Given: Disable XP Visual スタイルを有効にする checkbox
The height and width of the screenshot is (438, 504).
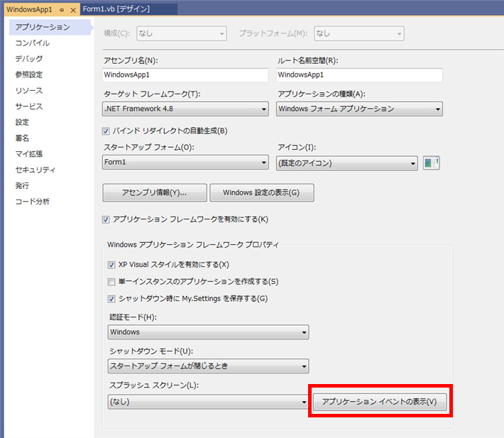Looking at the screenshot, I should (x=111, y=265).
